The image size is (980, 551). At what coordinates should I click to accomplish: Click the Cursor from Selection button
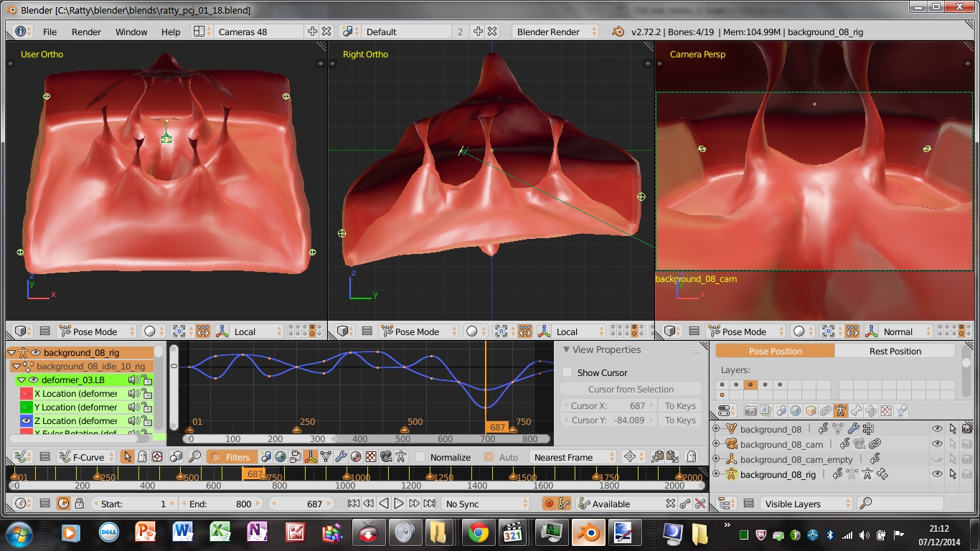point(631,389)
